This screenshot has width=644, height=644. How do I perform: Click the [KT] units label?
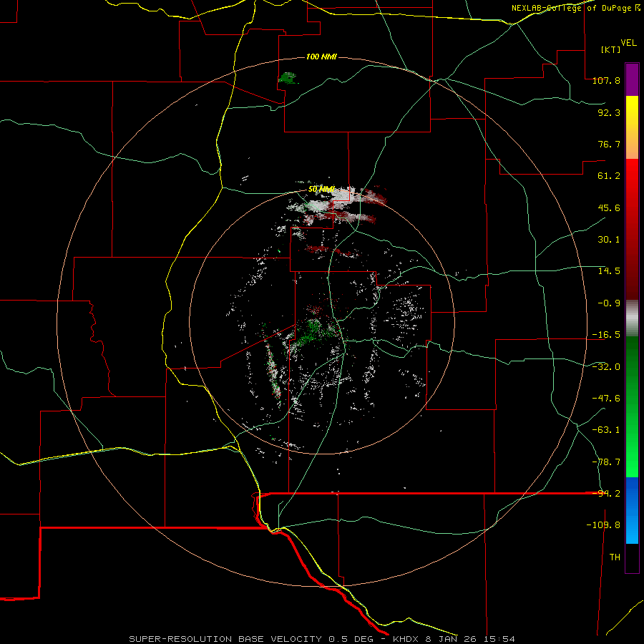[611, 49]
